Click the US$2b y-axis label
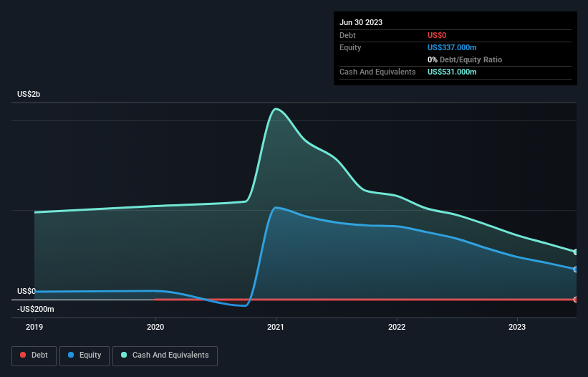 pos(29,94)
